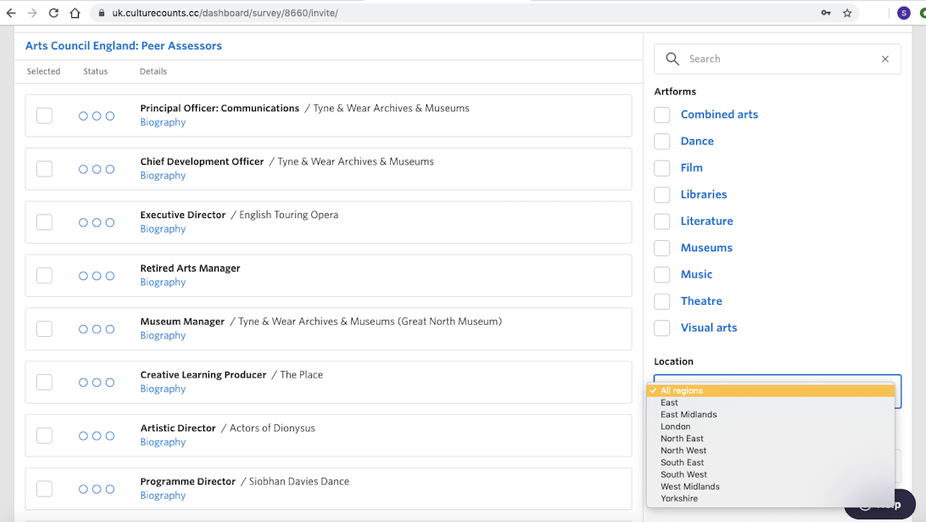The width and height of the screenshot is (926, 522).
Task: Focus the Search assessors field
Action: pyautogui.click(x=777, y=58)
